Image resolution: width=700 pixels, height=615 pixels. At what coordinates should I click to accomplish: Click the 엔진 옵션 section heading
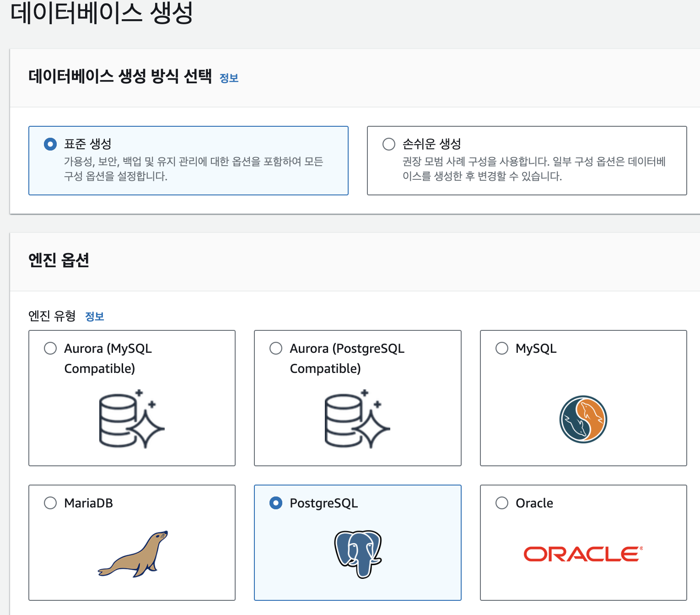[59, 260]
